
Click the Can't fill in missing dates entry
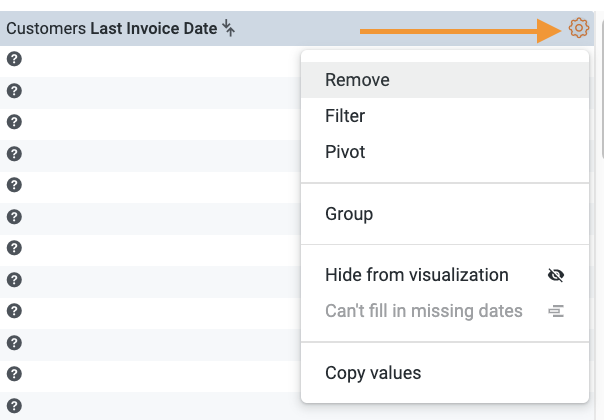pyautogui.click(x=445, y=311)
